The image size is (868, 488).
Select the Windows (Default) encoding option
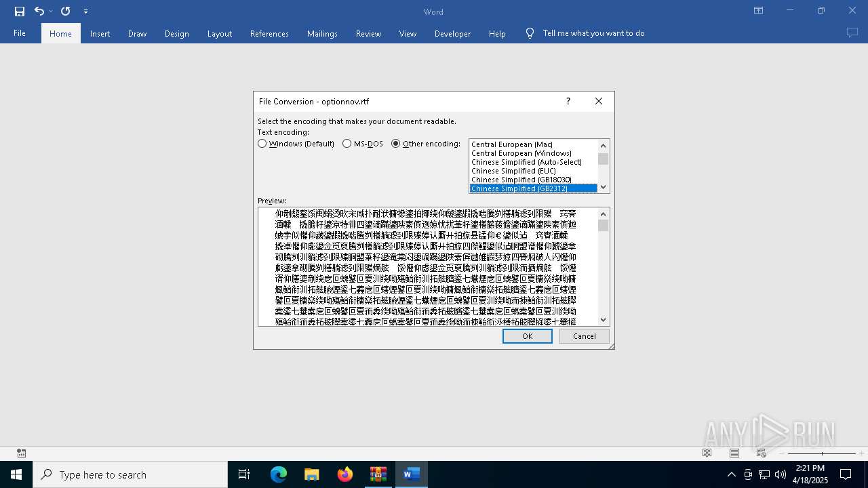point(296,144)
